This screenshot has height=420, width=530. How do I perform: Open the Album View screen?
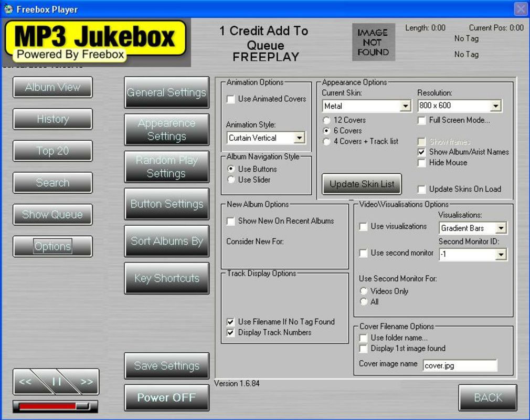tap(52, 87)
